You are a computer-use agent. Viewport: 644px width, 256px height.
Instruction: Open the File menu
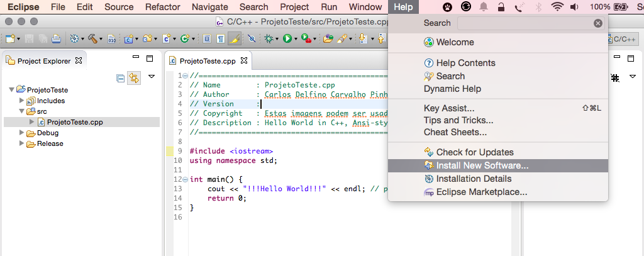[x=58, y=7]
